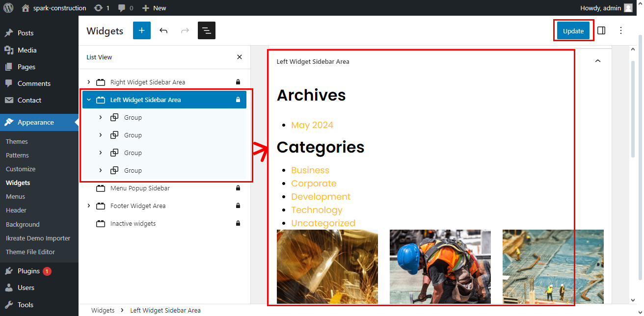
Task: Open the May 2024 archive link
Action: [x=312, y=125]
